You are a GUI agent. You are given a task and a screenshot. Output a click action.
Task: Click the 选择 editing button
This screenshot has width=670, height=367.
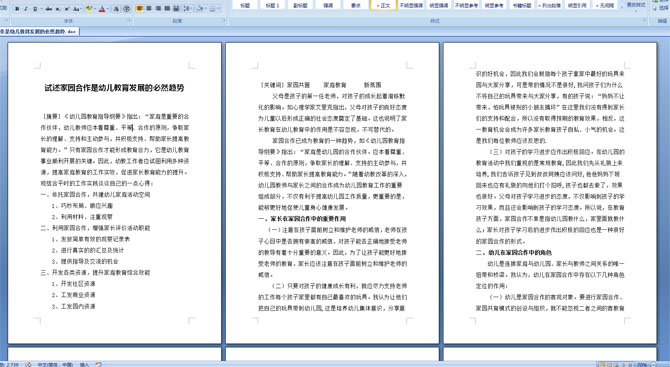coord(661,8)
